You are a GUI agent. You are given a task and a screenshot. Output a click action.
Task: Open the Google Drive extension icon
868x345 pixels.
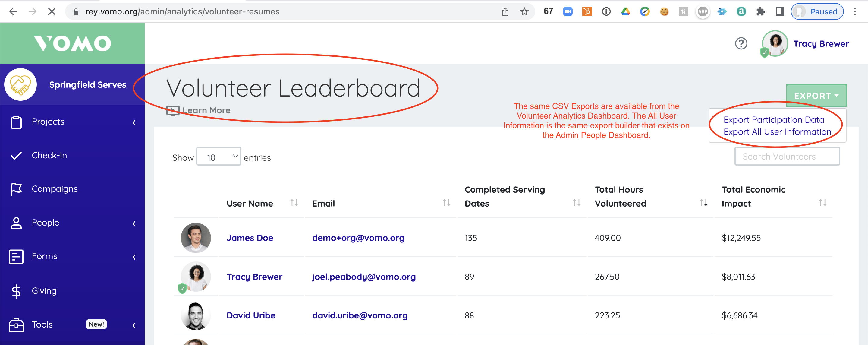coord(626,11)
